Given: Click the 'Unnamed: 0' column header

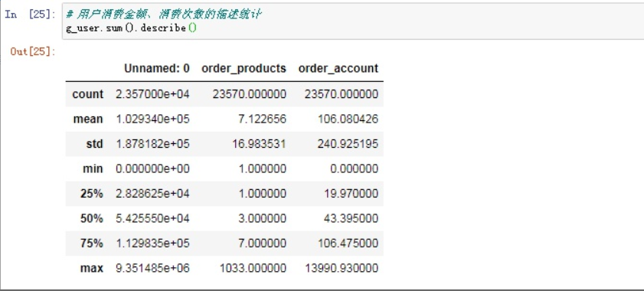Looking at the screenshot, I should coord(157,68).
